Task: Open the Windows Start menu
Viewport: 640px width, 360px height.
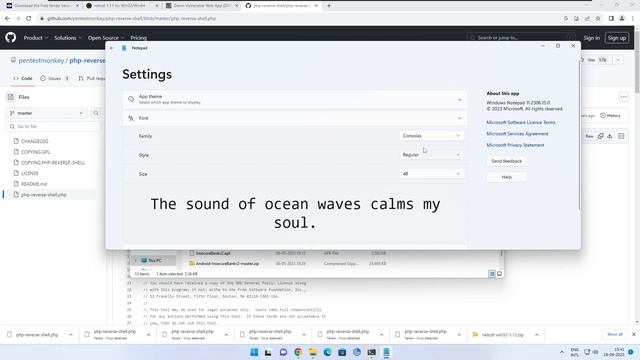Action: coord(254,352)
